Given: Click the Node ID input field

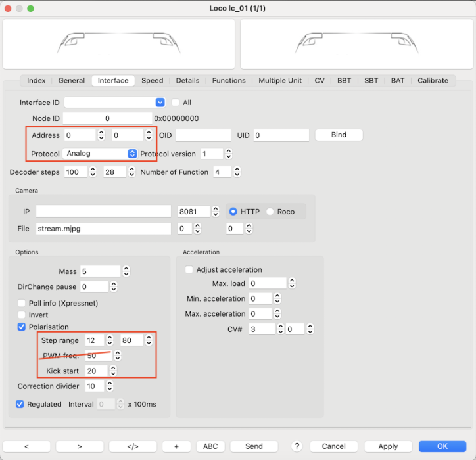Looking at the screenshot, I should (107, 118).
